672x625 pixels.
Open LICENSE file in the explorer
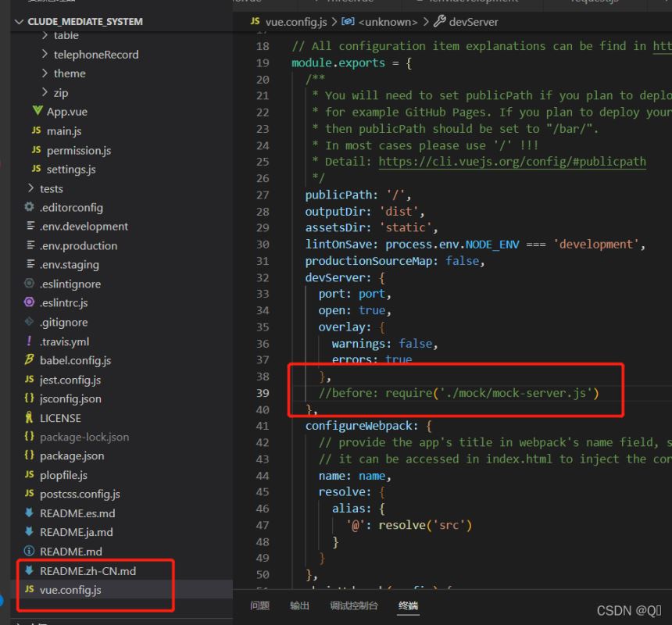[x=60, y=418]
